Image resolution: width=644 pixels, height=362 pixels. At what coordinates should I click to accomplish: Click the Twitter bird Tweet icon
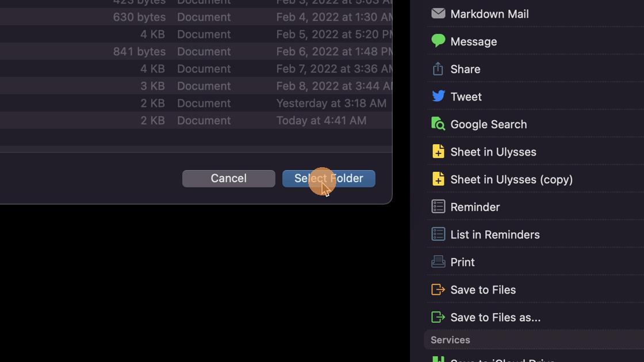438,96
